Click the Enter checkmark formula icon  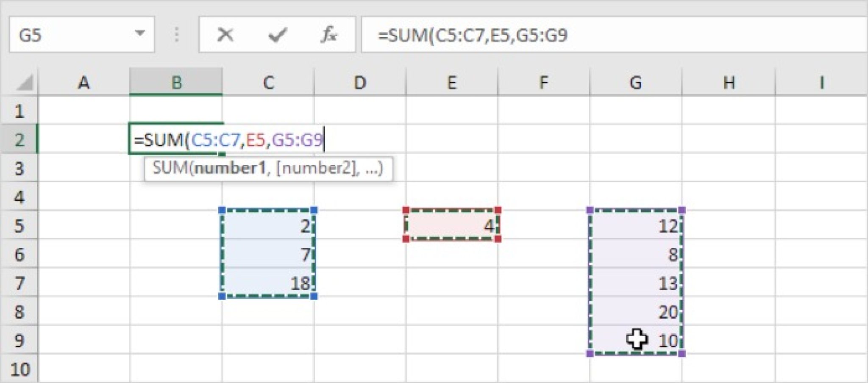278,35
